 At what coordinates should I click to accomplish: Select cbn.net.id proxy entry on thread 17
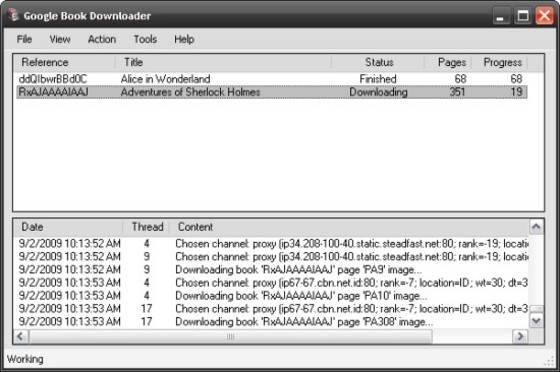(271, 308)
